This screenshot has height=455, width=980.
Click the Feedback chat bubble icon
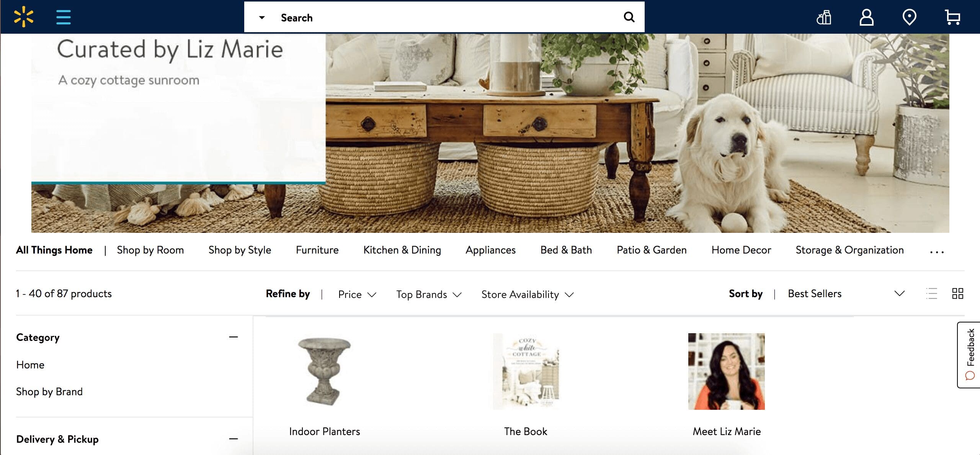click(x=970, y=376)
